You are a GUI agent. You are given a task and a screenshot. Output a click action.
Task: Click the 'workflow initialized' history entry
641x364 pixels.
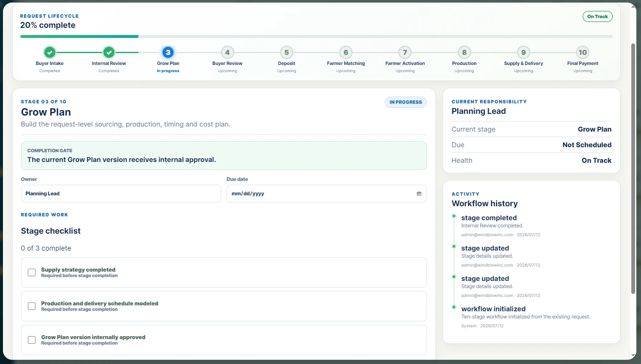[x=493, y=309]
